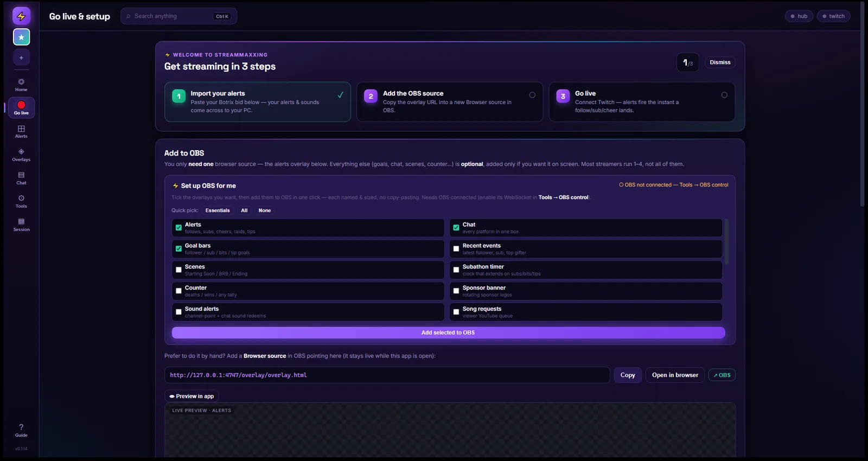Click the overlay URL text field

pos(387,375)
